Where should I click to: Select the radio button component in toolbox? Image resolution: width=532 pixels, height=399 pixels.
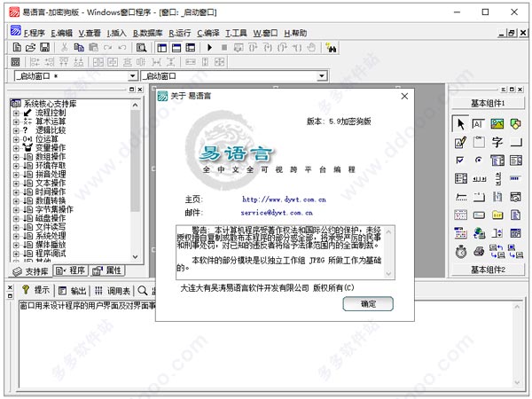(479, 160)
